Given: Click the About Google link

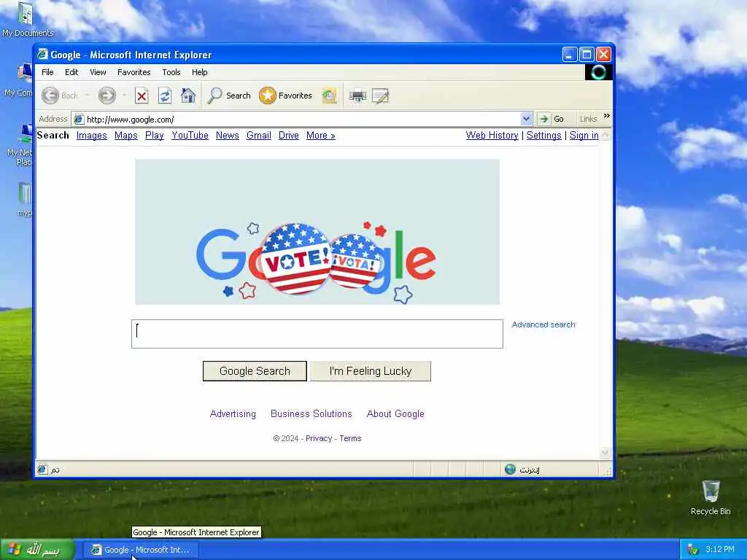Looking at the screenshot, I should tap(395, 414).
